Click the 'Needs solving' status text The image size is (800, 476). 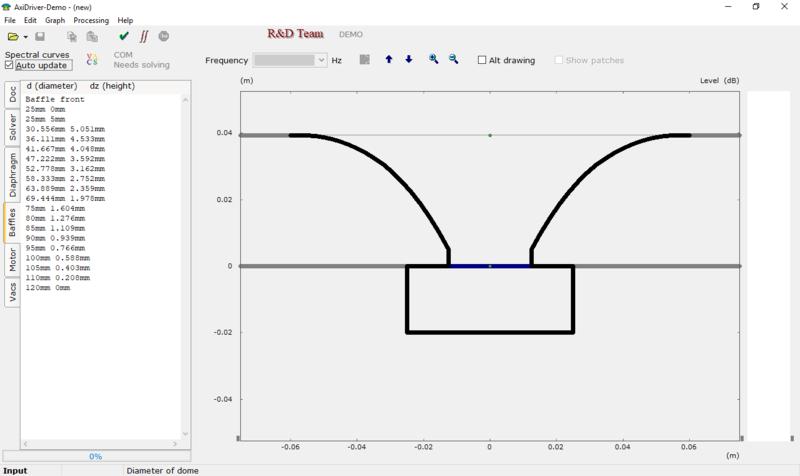pos(141,65)
